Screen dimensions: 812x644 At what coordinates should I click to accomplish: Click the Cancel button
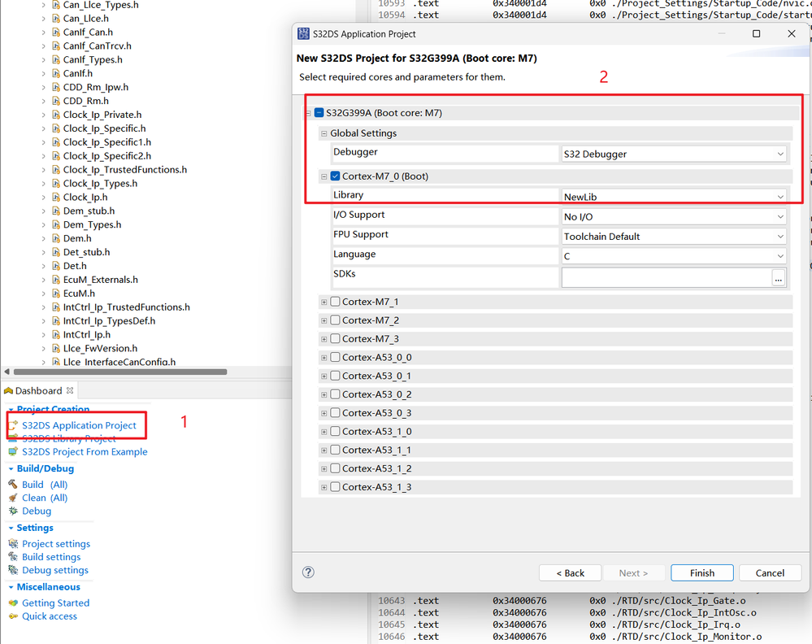pos(770,573)
